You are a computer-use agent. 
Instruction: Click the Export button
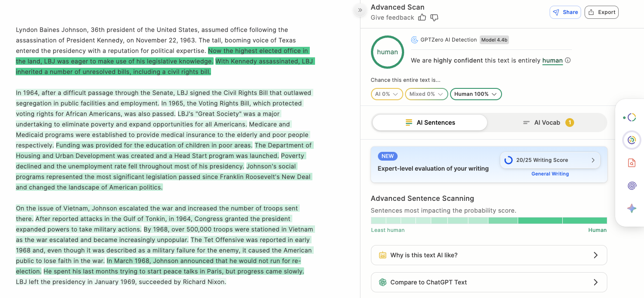[x=602, y=12]
